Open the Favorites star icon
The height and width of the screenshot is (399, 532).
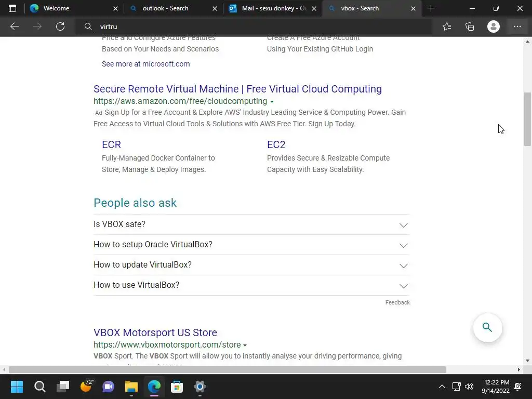tap(447, 26)
